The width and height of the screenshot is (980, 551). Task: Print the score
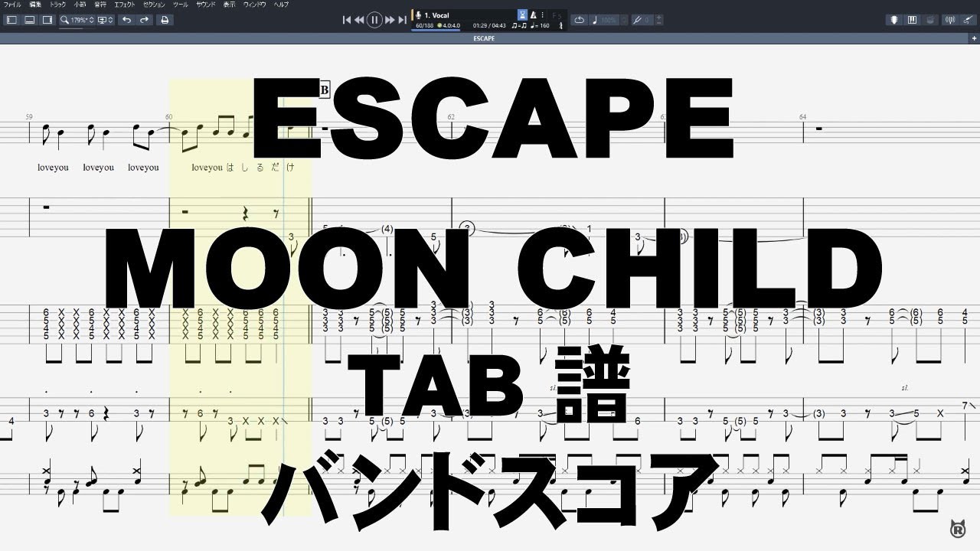tap(164, 20)
